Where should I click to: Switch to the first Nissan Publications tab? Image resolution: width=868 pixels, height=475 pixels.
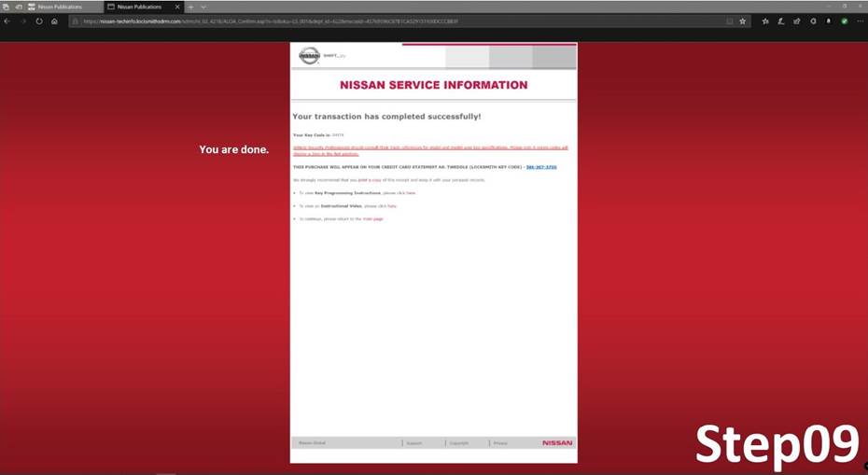tap(63, 7)
